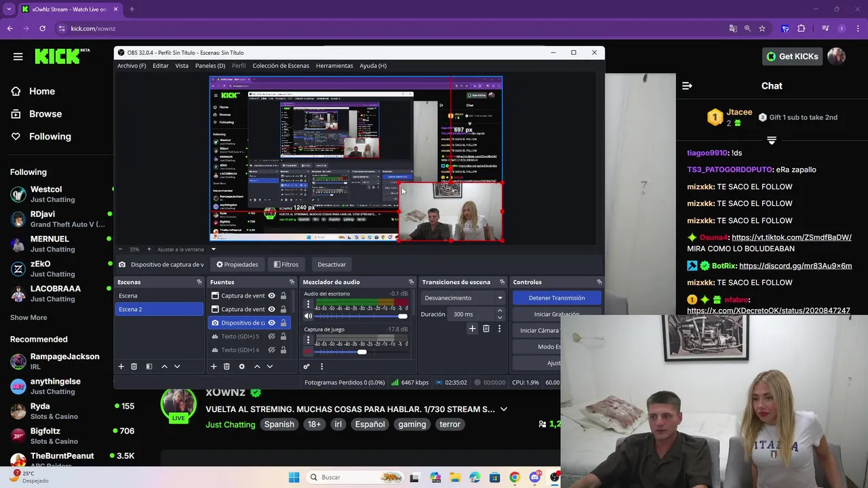Screen dimensions: 868x488
Task: Zoom out OBS preview with minus icon
Action: point(121,249)
